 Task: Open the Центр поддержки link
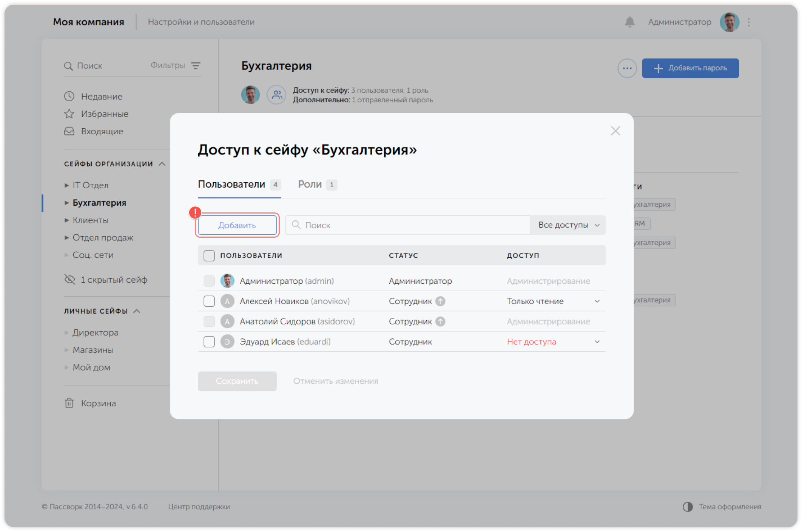199,507
